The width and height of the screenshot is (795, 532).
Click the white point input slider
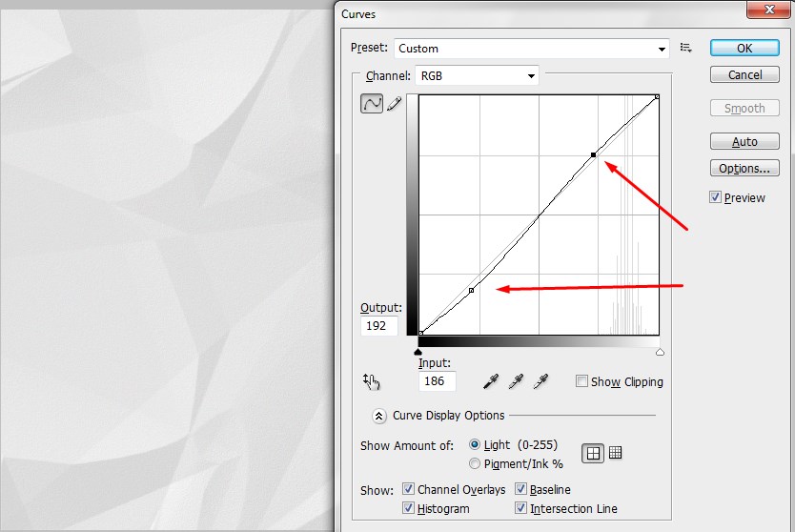point(660,352)
